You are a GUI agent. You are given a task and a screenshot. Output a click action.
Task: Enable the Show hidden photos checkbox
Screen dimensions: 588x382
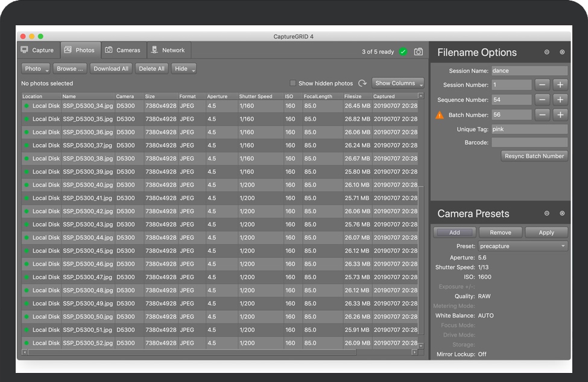click(293, 83)
